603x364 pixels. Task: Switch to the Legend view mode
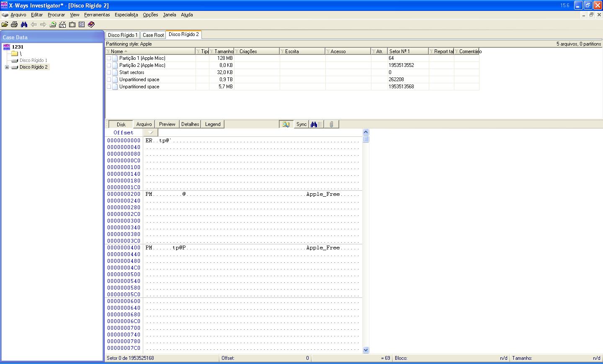click(x=213, y=124)
